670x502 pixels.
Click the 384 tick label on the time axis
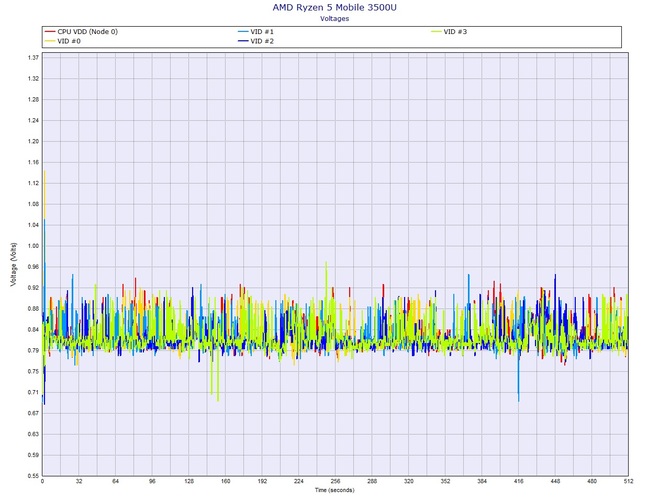(x=482, y=481)
